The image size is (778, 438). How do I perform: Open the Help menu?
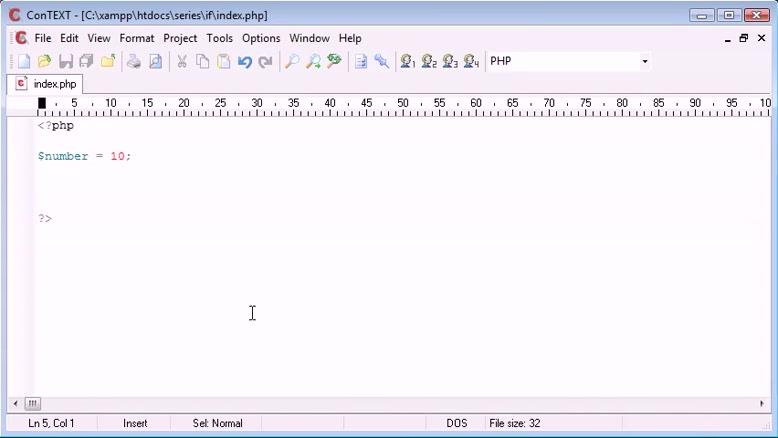[350, 38]
